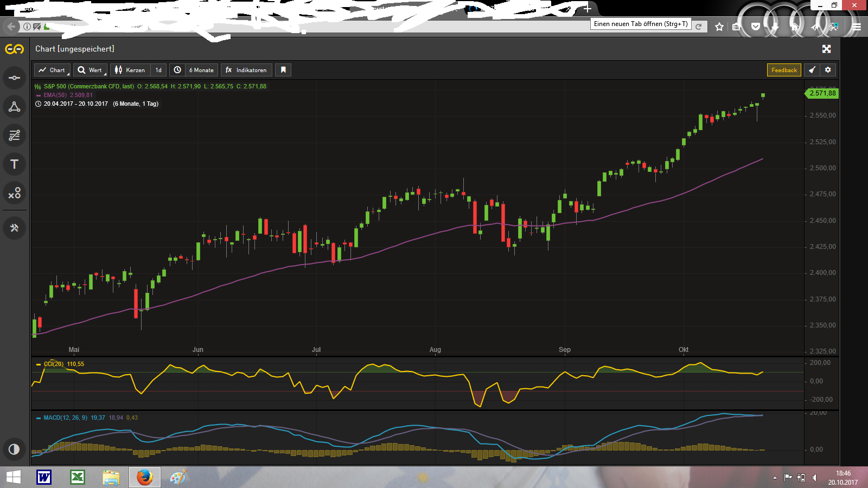Click the current price tag 2.571,88
The height and width of the screenshot is (488, 868).
(x=822, y=93)
